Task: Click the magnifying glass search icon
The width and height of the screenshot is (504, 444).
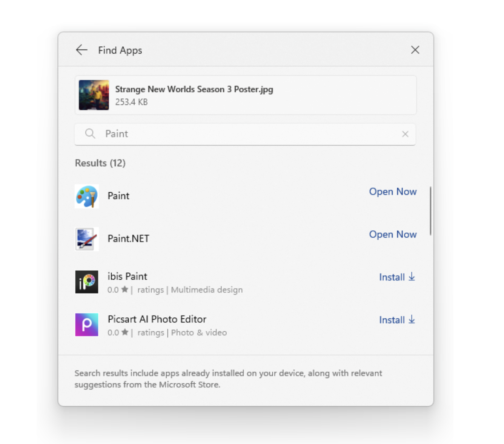Action: pyautogui.click(x=90, y=133)
